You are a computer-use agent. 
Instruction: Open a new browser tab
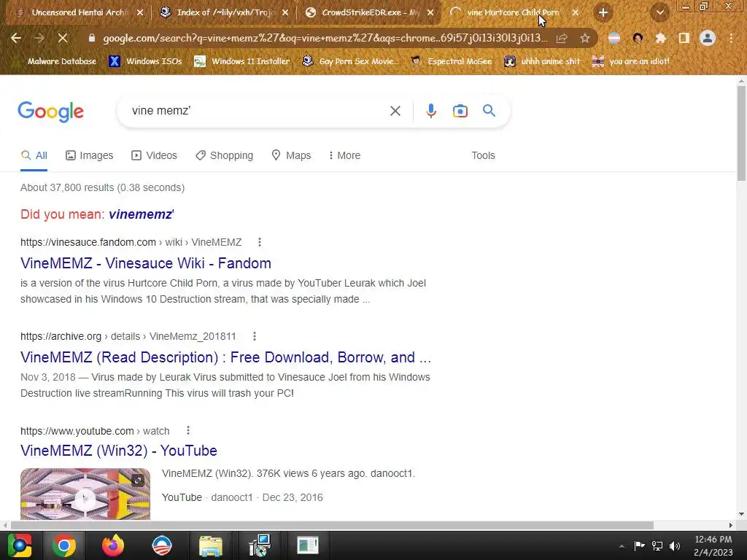point(603,12)
